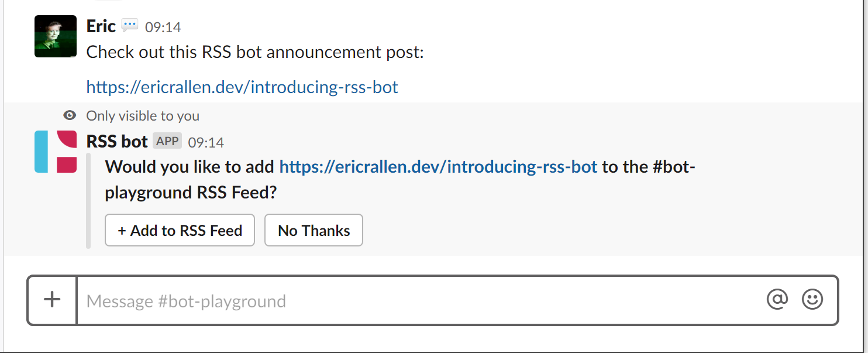868x353 pixels.
Task: Click the '+ Add to RSS Feed' button
Action: click(x=180, y=230)
